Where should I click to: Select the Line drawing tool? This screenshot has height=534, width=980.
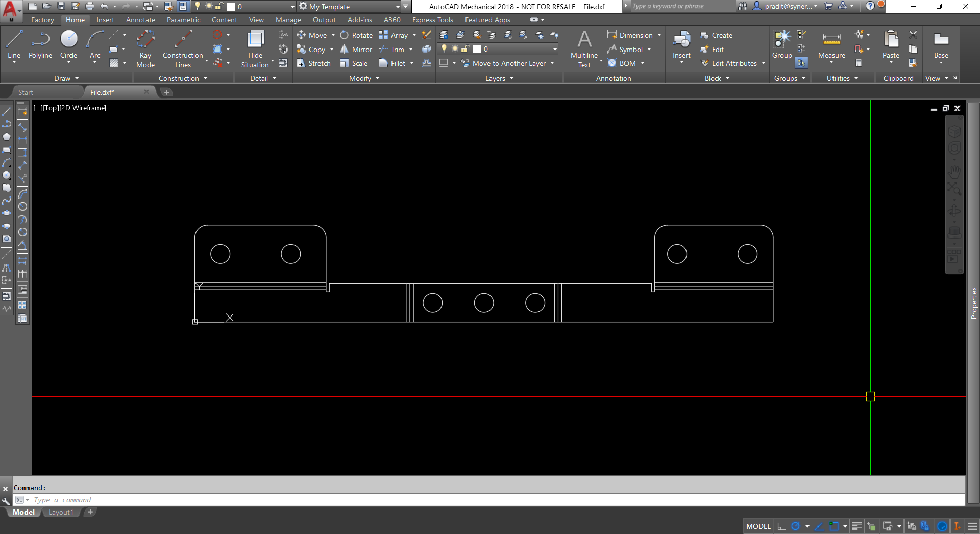14,41
